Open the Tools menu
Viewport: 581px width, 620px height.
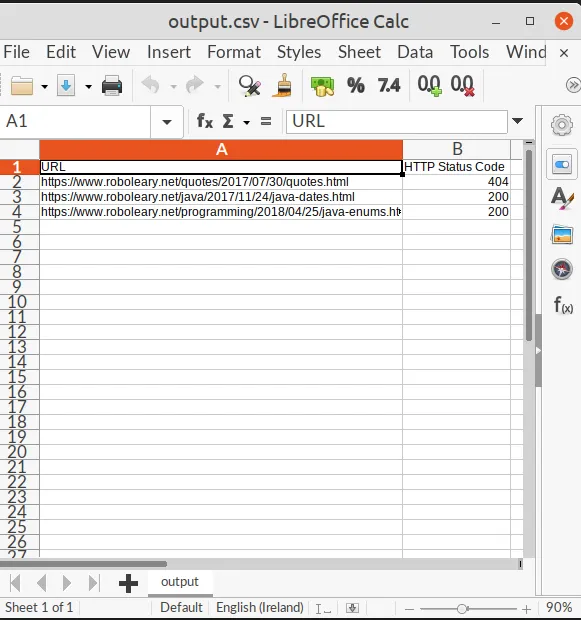[x=469, y=52]
